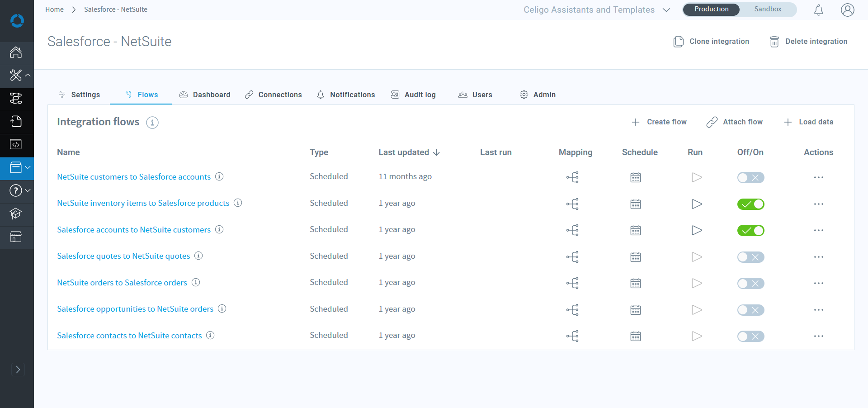This screenshot has height=408, width=868.
Task: Open the Scripts code sidebar icon
Action: pos(16,145)
